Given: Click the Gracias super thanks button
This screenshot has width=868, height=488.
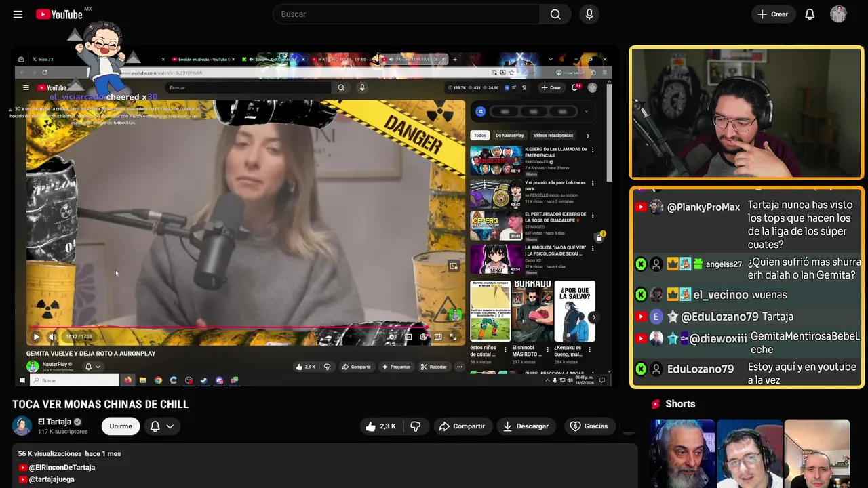Looking at the screenshot, I should tap(589, 426).
